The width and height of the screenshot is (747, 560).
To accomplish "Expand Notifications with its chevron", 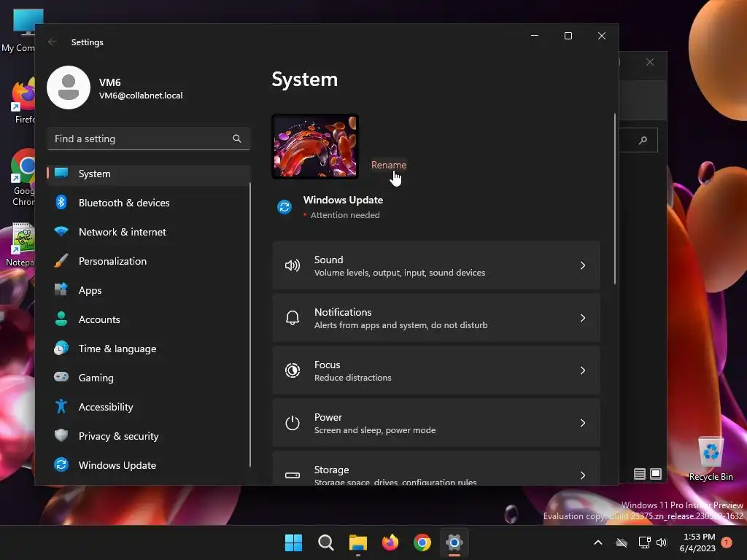I will [583, 318].
